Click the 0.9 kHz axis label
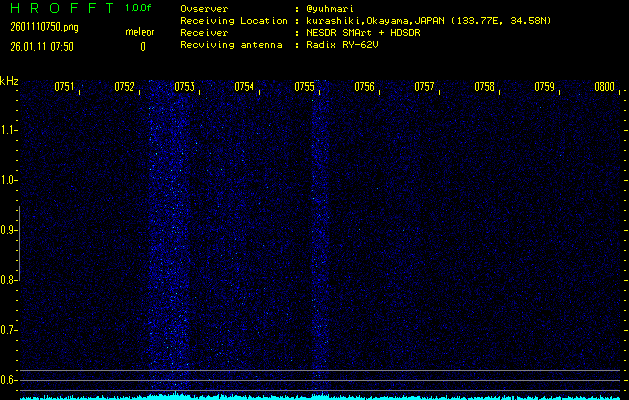The image size is (629, 400). pyautogui.click(x=8, y=230)
